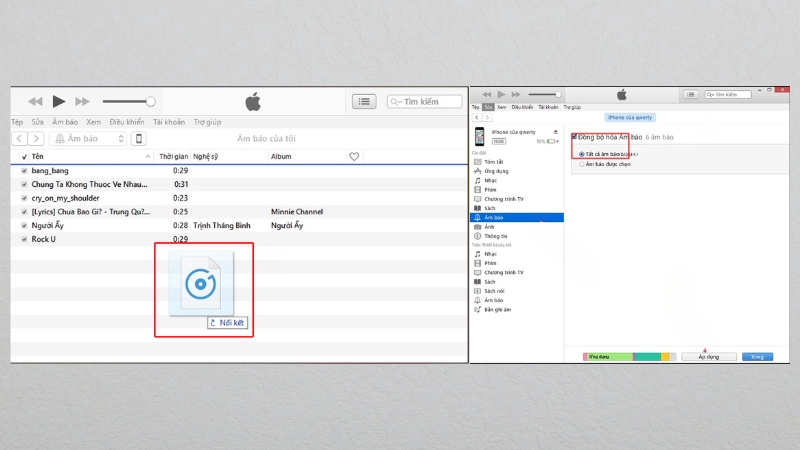Screen dimensions: 800x450
Task: Go forward with left window's forward arrow
Action: pyautogui.click(x=36, y=138)
